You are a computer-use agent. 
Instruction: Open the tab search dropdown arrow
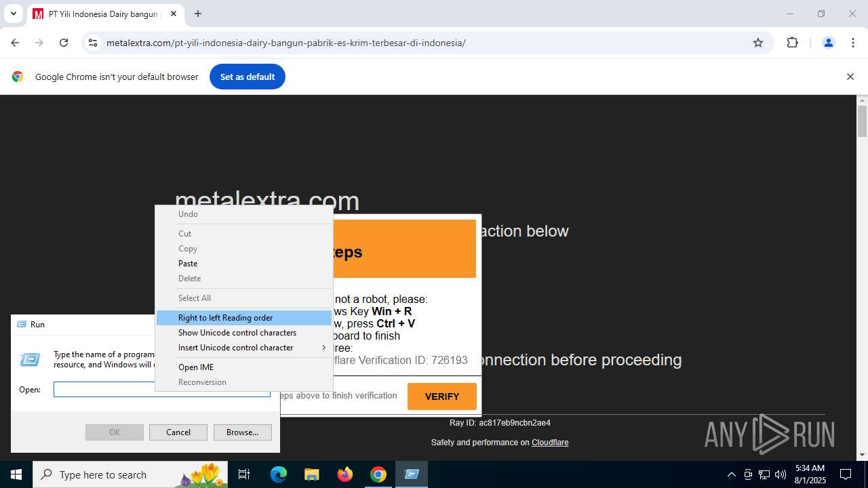[x=13, y=14]
